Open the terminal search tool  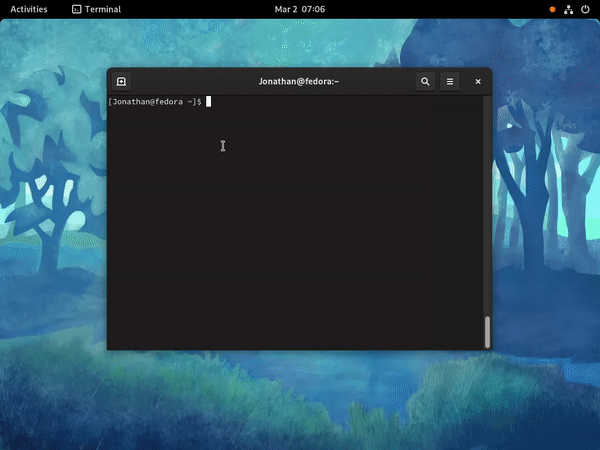coord(425,82)
